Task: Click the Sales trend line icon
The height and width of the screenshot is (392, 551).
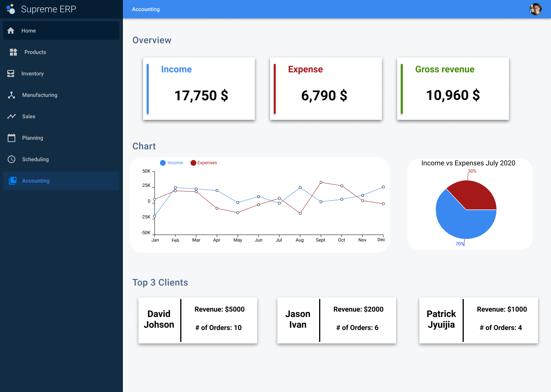Action: point(11,116)
